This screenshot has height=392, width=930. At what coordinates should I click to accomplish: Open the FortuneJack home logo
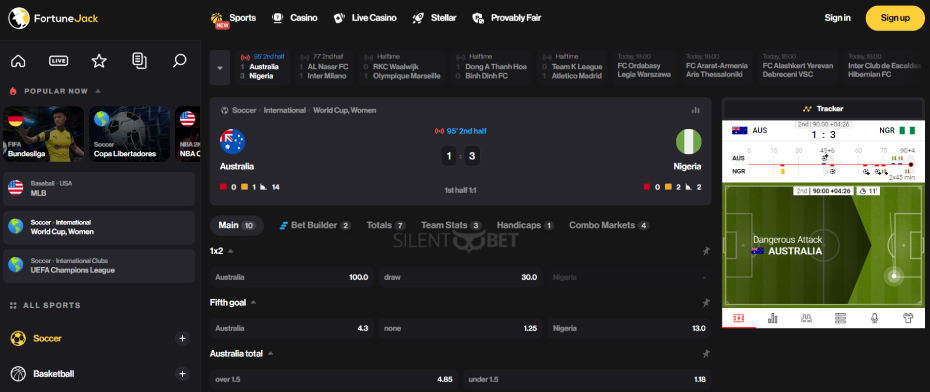click(x=53, y=18)
